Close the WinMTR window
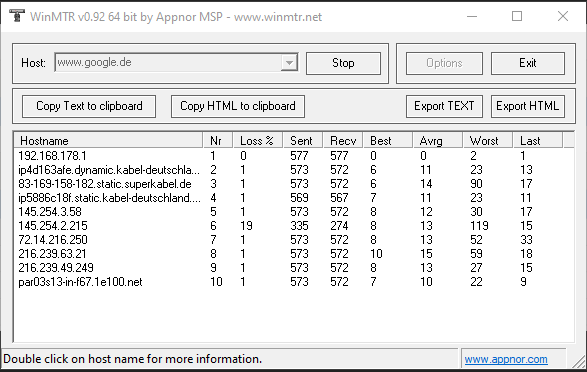 click(x=563, y=16)
